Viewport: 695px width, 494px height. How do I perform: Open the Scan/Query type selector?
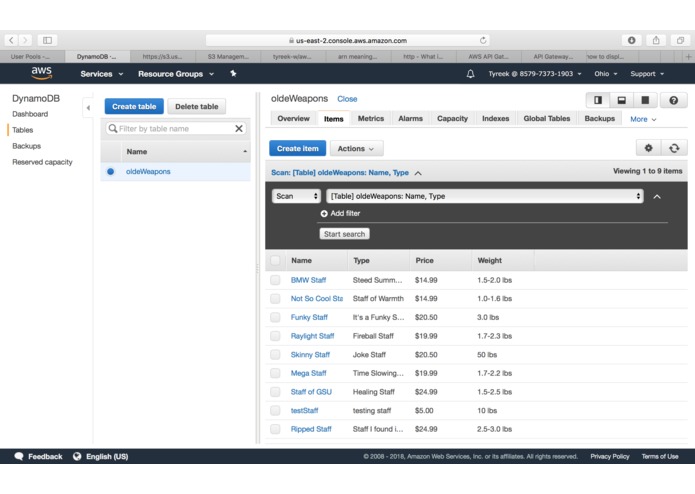(x=296, y=196)
